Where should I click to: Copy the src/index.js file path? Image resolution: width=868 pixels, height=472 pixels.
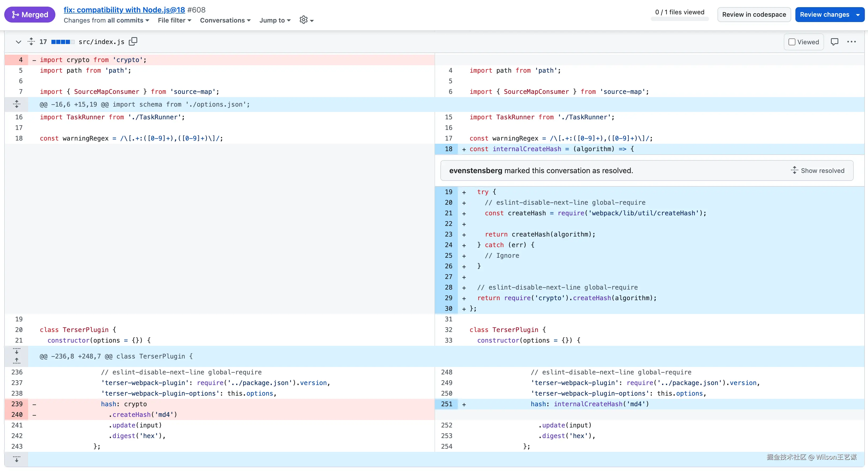133,41
